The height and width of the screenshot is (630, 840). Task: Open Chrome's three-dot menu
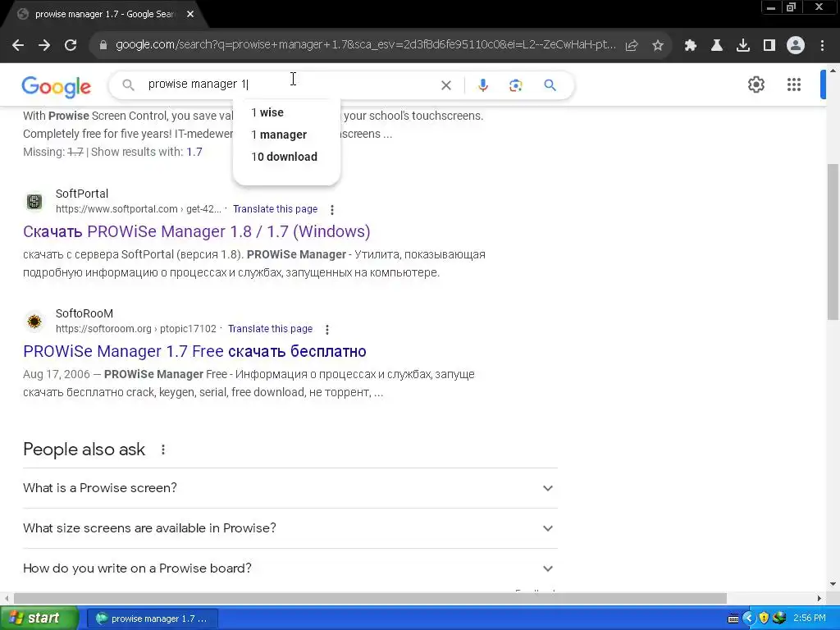(822, 45)
